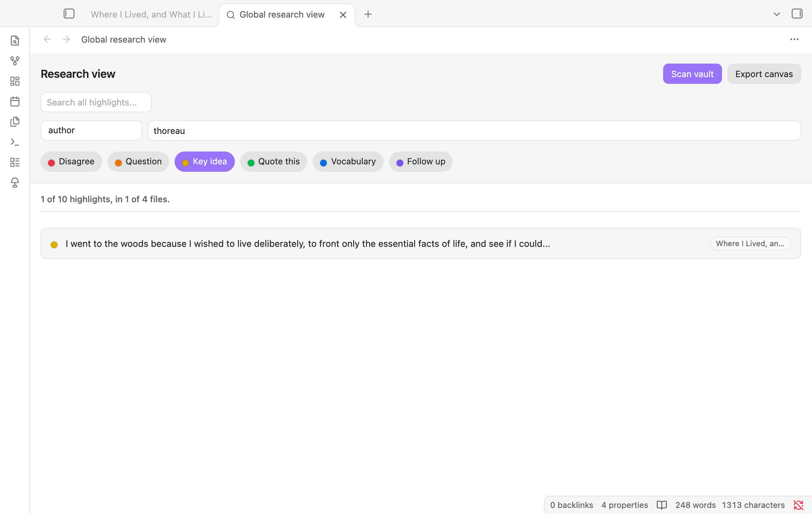
Task: Click the thoreau property value field
Action: pos(474,130)
